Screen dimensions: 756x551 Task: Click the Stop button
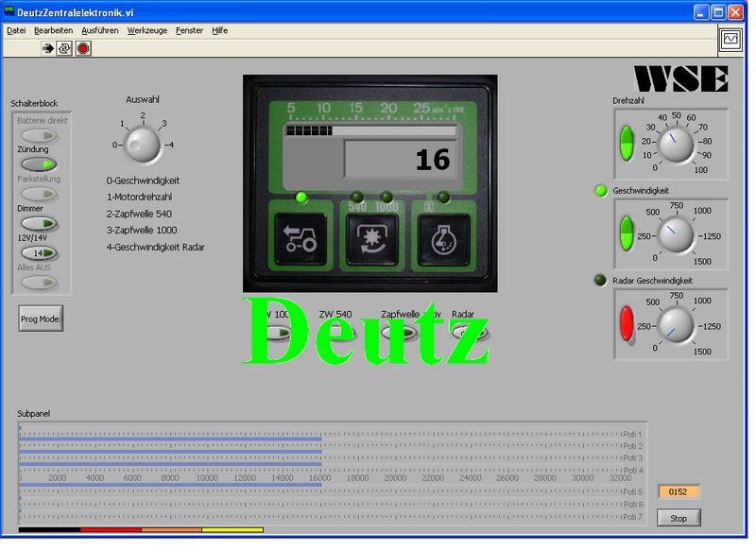679,518
